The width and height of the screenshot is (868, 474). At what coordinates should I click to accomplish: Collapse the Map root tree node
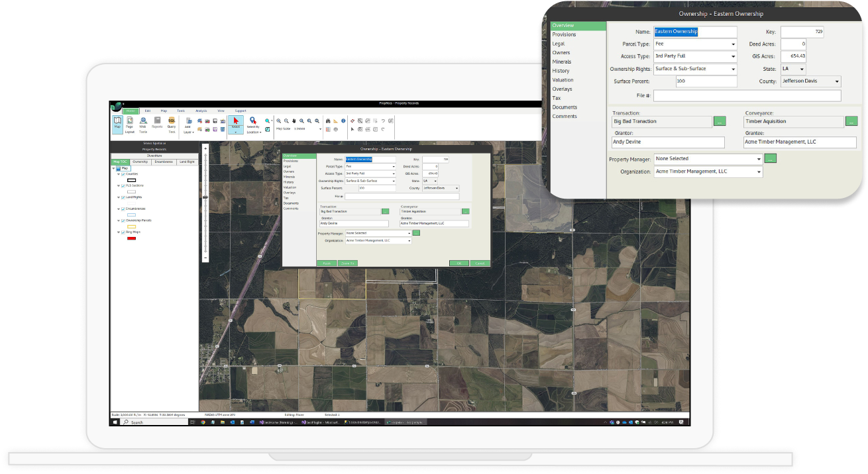click(x=113, y=168)
